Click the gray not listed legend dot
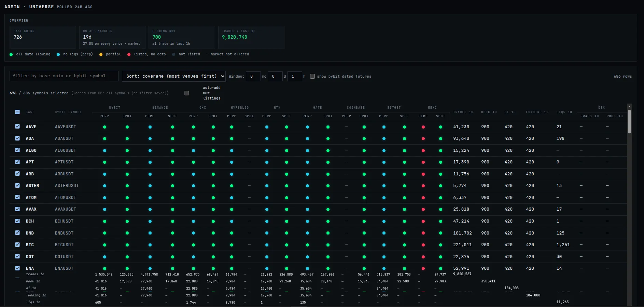Screen dimensions: 644x307 coord(173,54)
